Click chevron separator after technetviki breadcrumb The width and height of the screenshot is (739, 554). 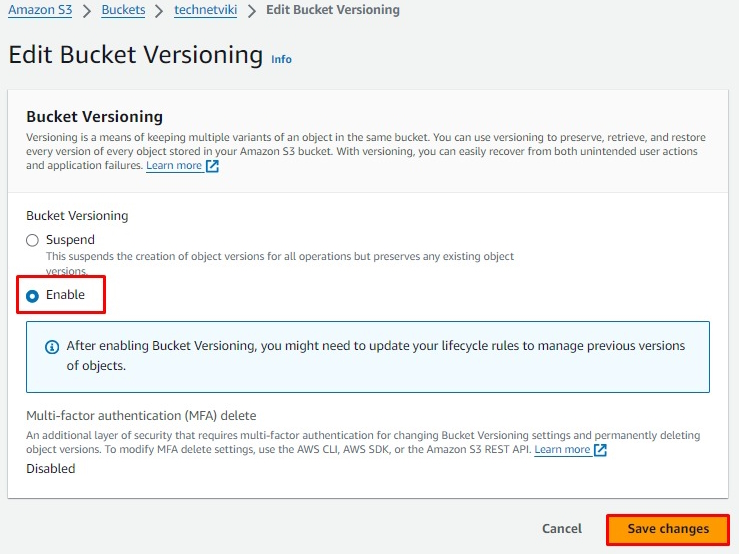tap(253, 10)
